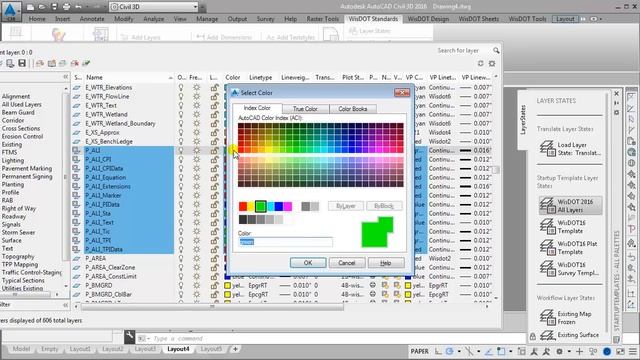Image resolution: width=640 pixels, height=360 pixels.
Task: Open the Annotate ribbon tab
Action: point(92,19)
